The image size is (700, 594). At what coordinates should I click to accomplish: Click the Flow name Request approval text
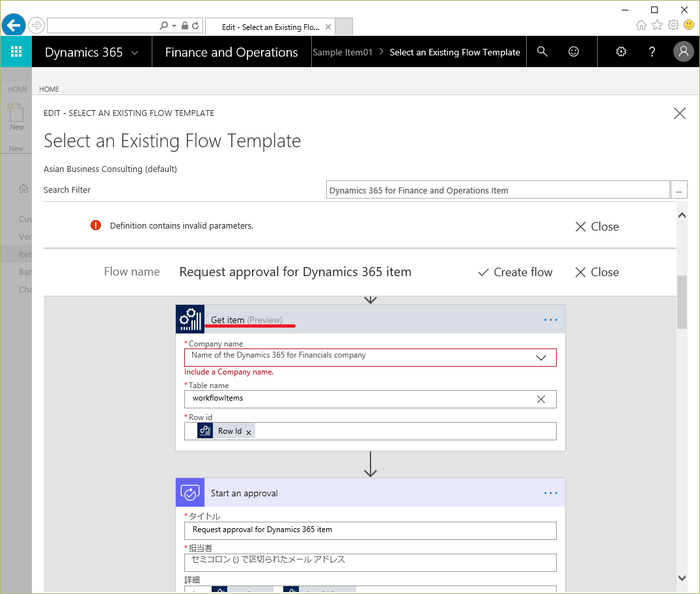(295, 272)
